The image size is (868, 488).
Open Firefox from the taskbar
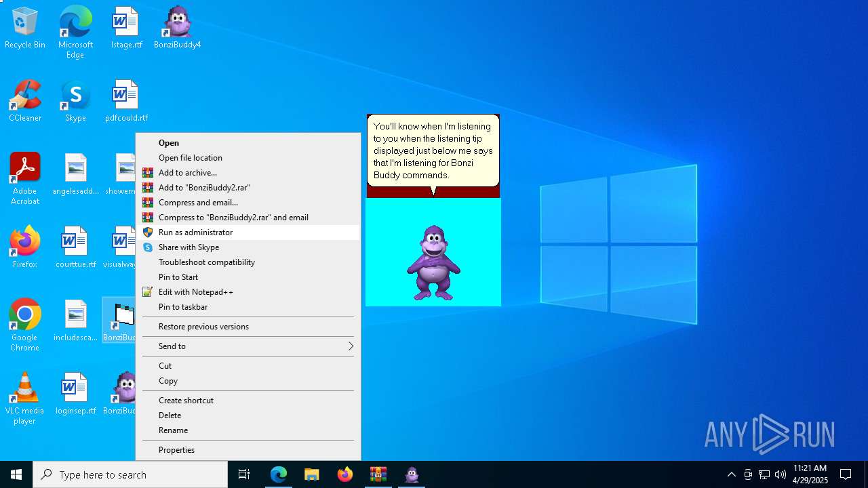click(345, 474)
